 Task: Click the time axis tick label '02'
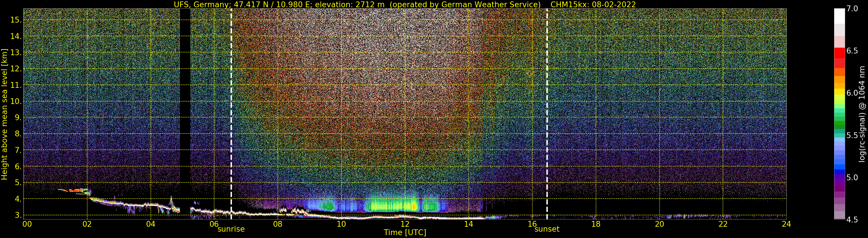(87, 224)
